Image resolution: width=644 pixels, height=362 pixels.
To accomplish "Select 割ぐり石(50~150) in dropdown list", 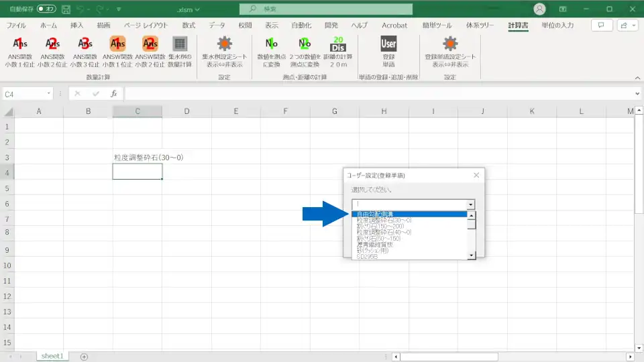I will 409,239.
